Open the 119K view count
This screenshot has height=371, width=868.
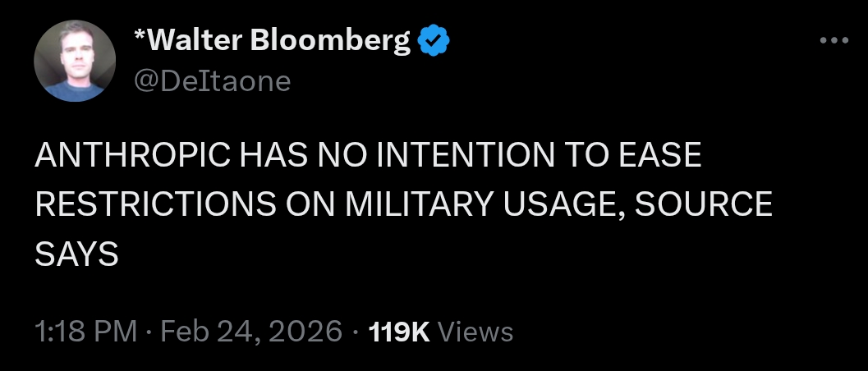point(400,331)
